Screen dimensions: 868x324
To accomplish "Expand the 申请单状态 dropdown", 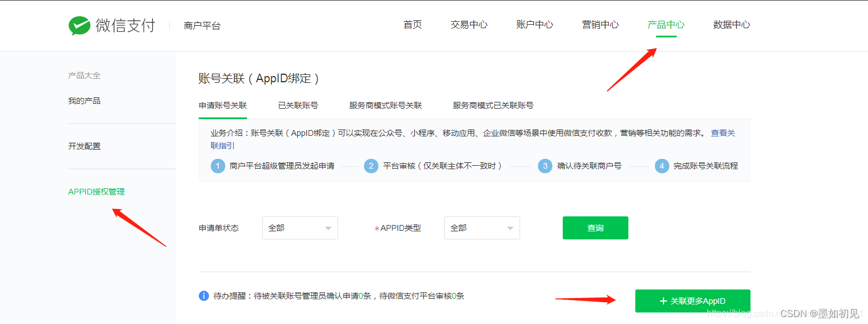I will [x=300, y=228].
